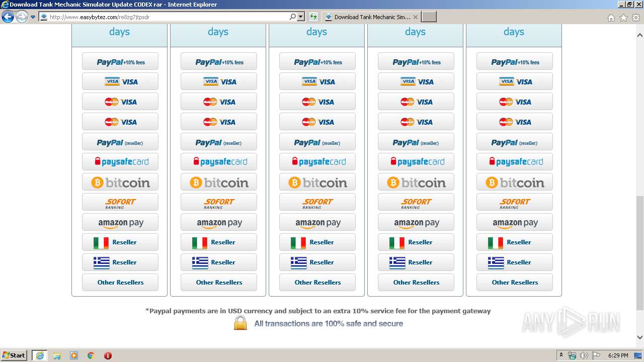Screen dimensions: 644x362
Task: Click Action Center flag tray icon
Action: coord(596,355)
